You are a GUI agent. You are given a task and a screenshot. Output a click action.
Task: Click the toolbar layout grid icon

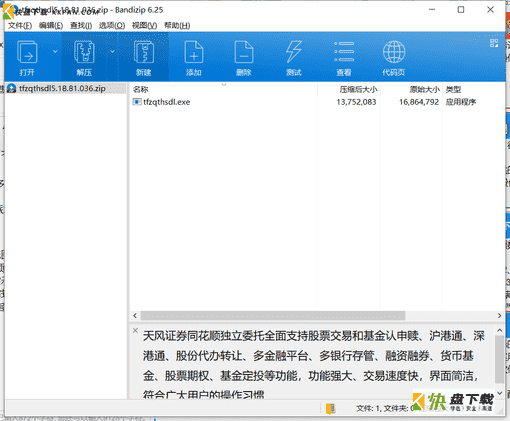coord(494,43)
